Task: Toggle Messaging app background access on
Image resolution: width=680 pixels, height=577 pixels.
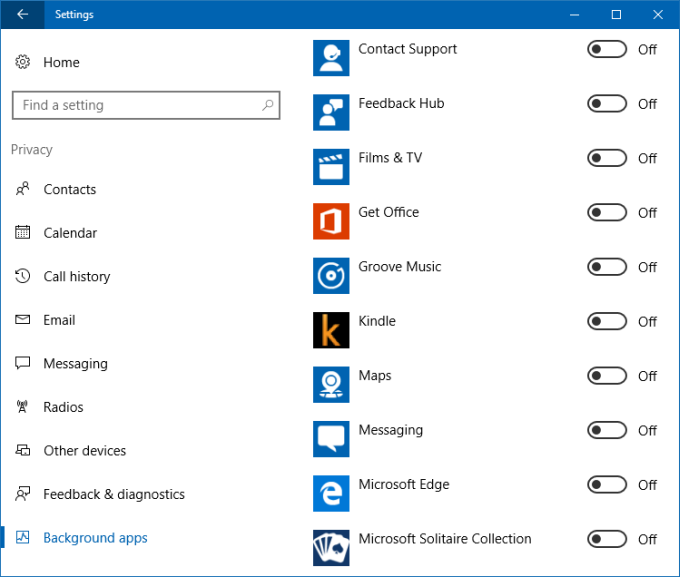Action: [607, 430]
